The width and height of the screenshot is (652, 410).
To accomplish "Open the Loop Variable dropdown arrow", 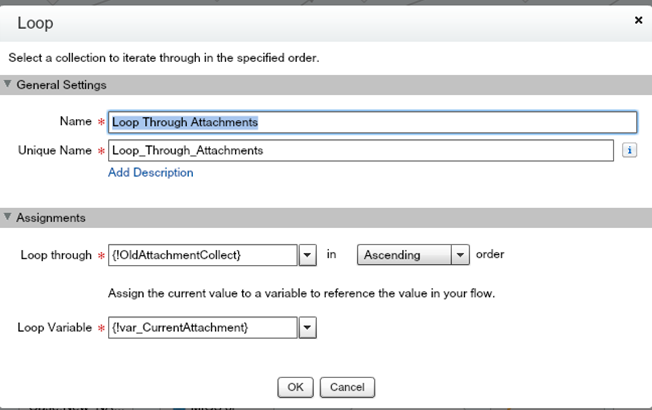I will 307,328.
